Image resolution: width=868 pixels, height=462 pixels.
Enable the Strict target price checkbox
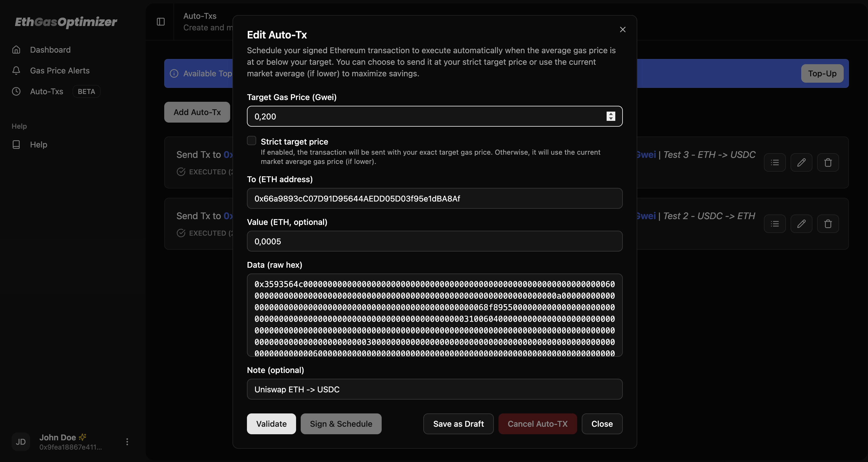click(251, 140)
